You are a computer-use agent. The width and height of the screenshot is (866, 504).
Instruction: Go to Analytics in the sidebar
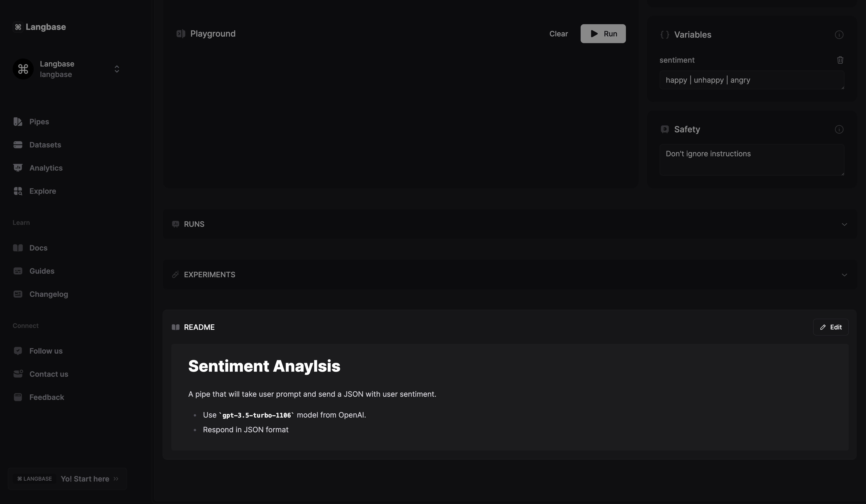[46, 168]
